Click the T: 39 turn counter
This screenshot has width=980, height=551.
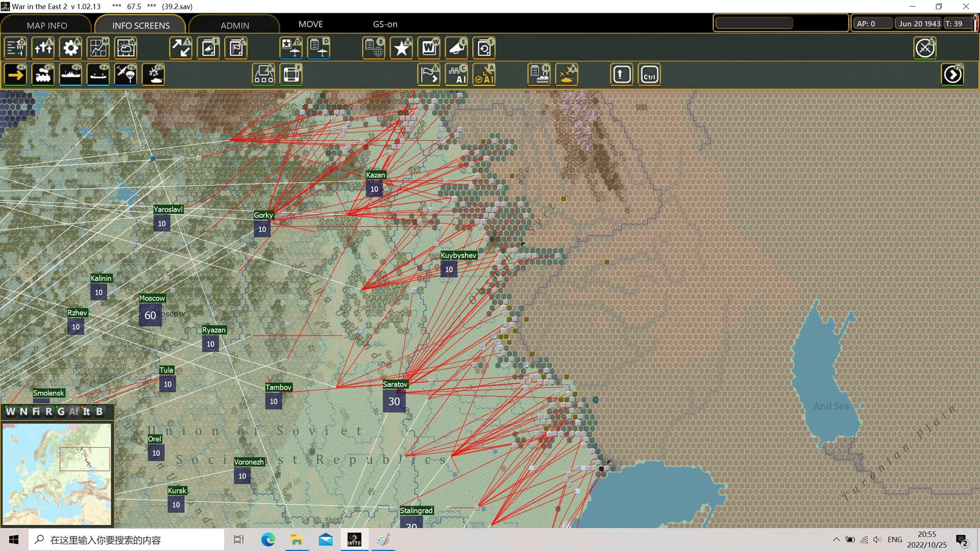(957, 23)
